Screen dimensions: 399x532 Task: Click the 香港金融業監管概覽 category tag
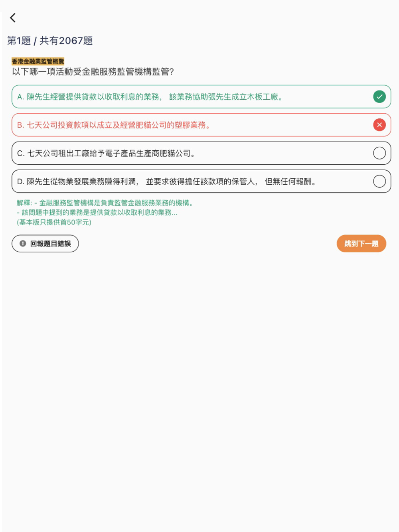pyautogui.click(x=38, y=61)
